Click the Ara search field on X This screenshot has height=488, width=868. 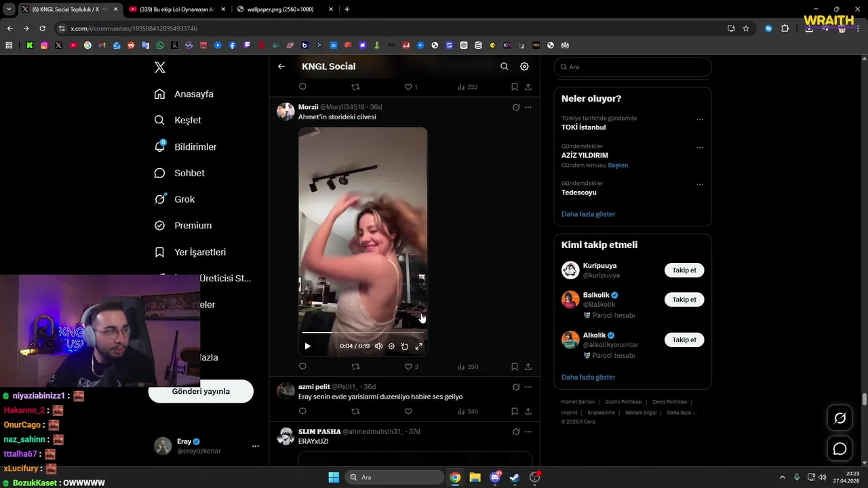633,67
